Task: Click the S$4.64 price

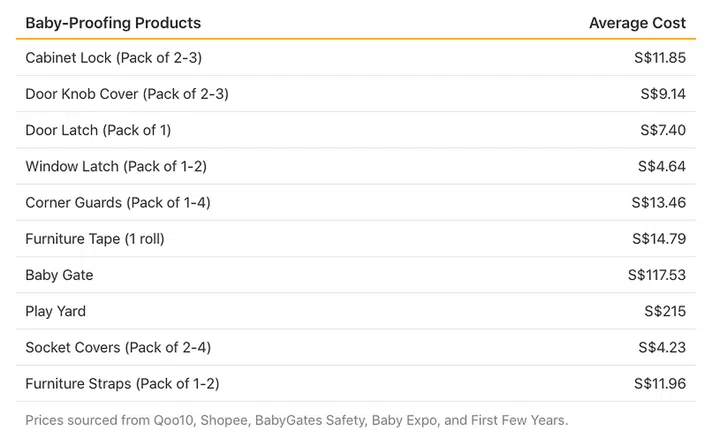Action: [x=662, y=166]
